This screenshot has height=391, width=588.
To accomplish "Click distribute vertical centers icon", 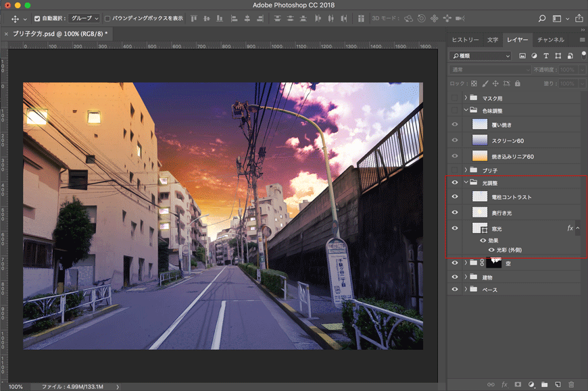I will [290, 18].
